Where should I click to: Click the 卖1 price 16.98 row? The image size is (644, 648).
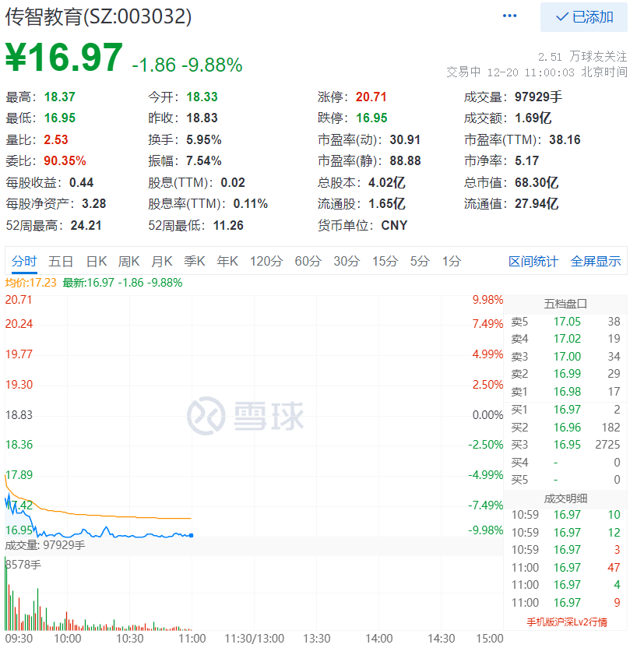566,392
